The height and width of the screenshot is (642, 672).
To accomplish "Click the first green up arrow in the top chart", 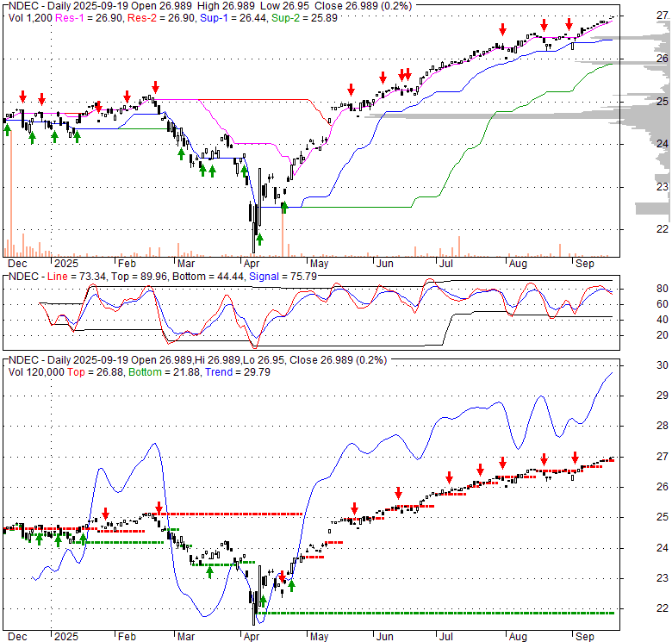I will (8, 128).
